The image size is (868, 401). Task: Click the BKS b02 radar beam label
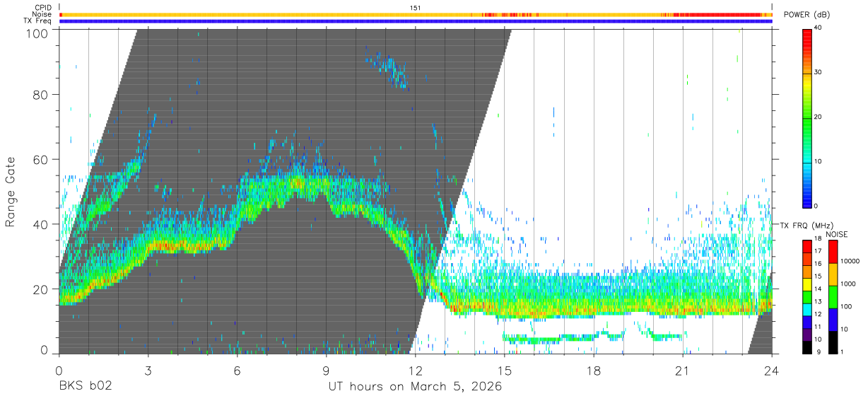[x=86, y=387]
